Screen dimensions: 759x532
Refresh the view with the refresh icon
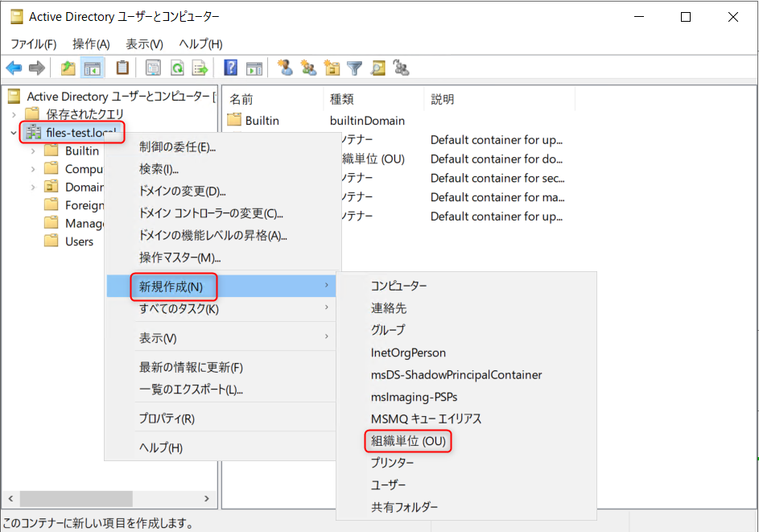[x=176, y=68]
